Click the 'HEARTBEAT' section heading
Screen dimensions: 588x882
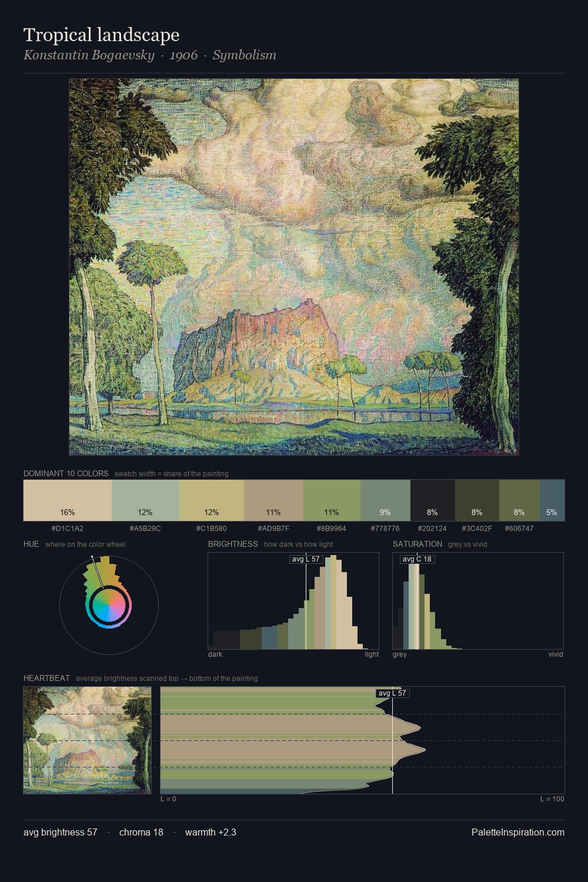coord(46,678)
